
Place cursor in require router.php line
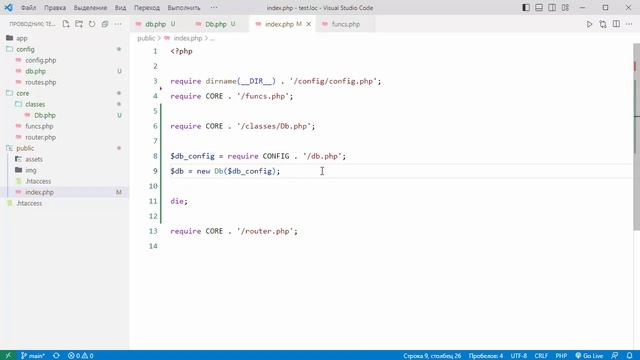[x=234, y=231]
